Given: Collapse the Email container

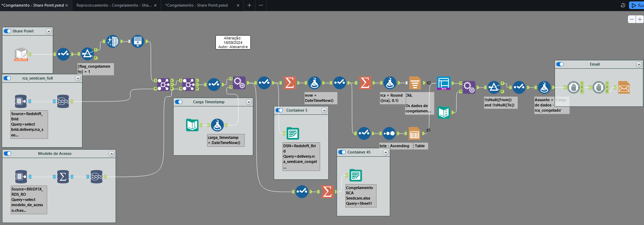Looking at the screenshot, I should tap(639, 64).
